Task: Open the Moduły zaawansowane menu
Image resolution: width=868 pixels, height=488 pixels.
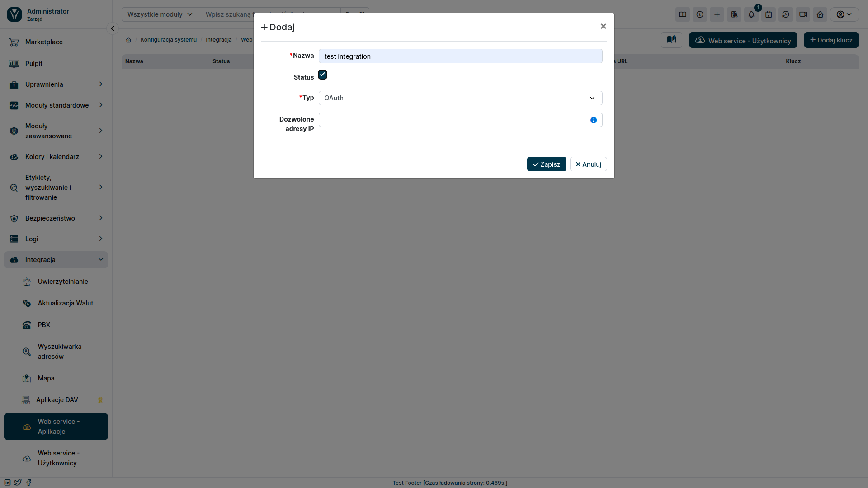Action: pos(57,131)
